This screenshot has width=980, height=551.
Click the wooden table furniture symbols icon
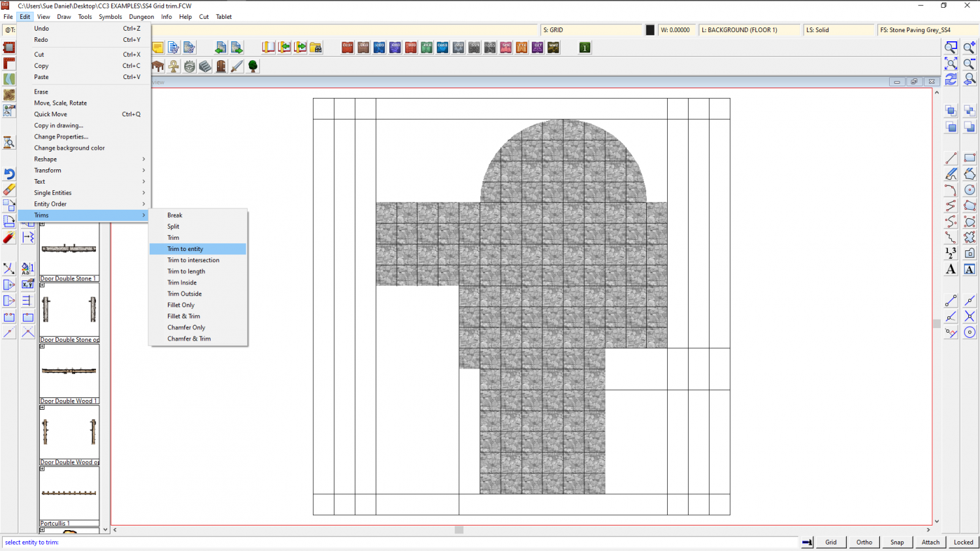(x=157, y=66)
